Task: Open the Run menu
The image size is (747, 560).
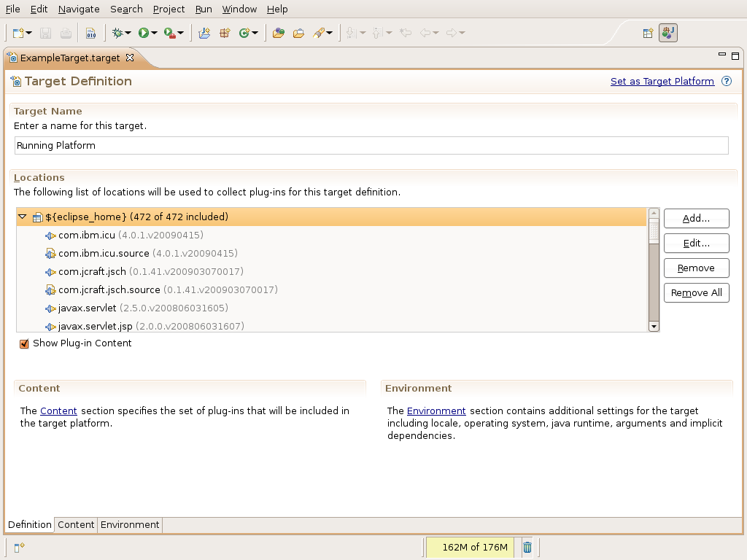Action: click(x=204, y=9)
